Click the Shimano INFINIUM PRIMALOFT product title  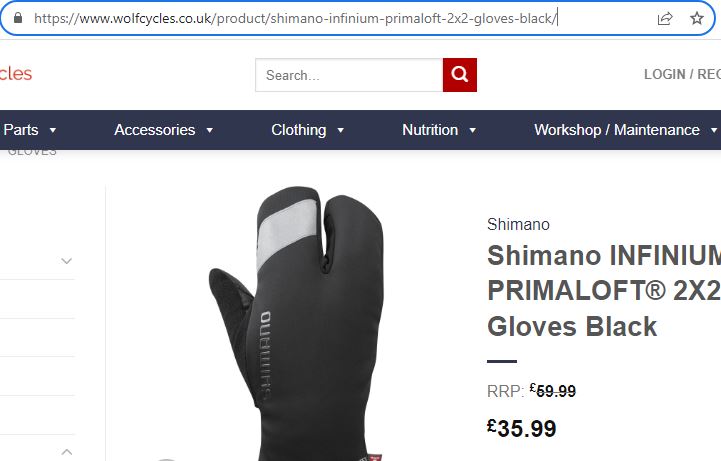click(x=604, y=291)
